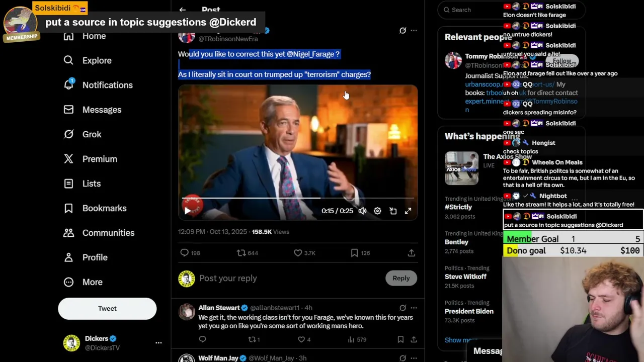Click the reply count icon showing 198

click(x=184, y=253)
